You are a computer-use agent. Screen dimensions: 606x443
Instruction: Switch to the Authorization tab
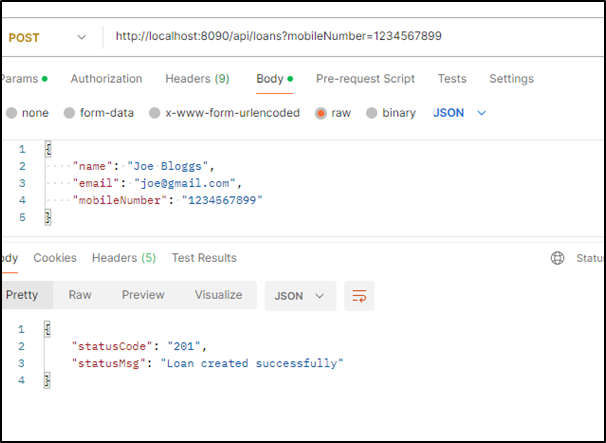(106, 78)
